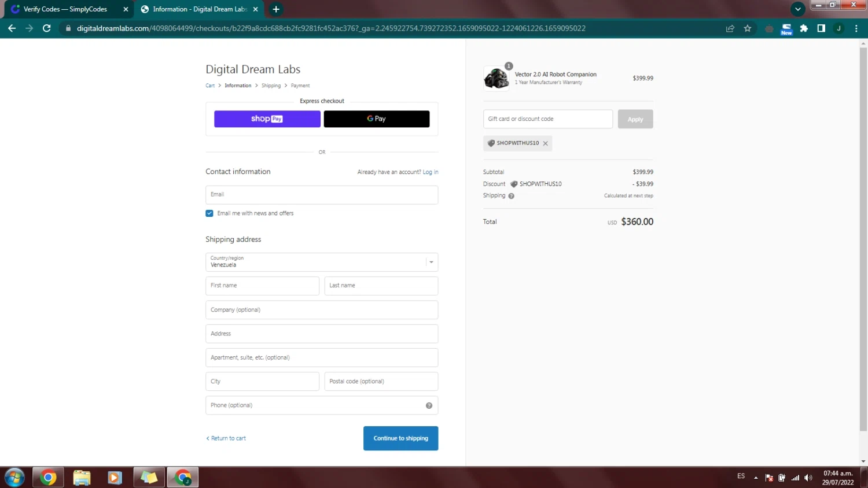The width and height of the screenshot is (868, 488).
Task: Click the Action Center flag tray icon
Action: [769, 478]
